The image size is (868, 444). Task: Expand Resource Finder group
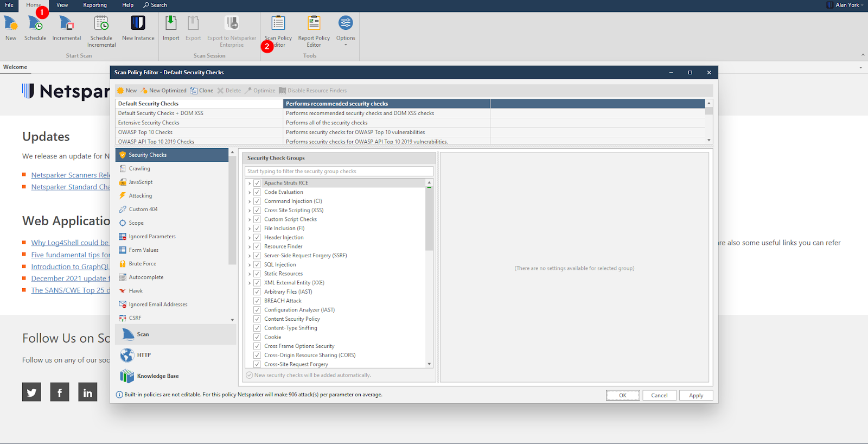(x=250, y=246)
